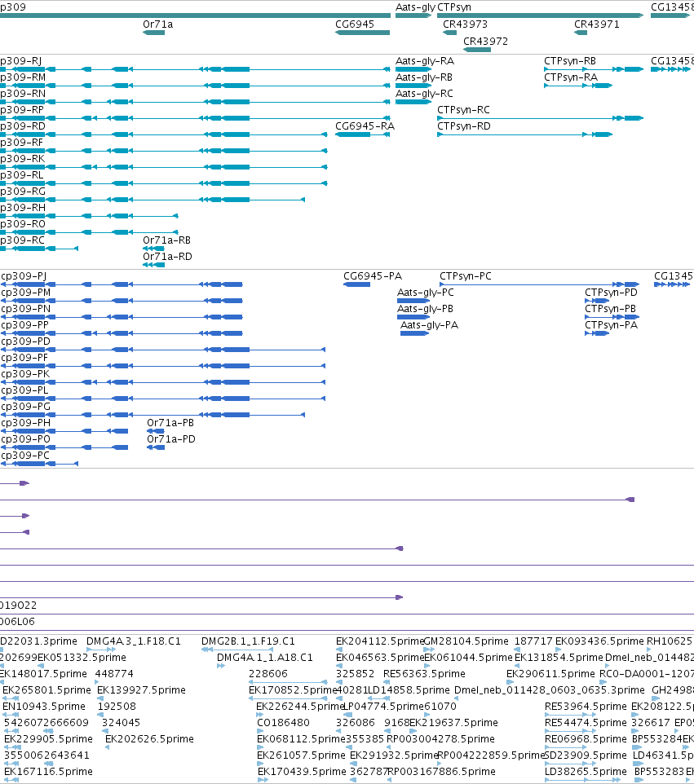This screenshot has height=784, width=694.
Task: Select the Or71a gene label
Action: (157, 24)
